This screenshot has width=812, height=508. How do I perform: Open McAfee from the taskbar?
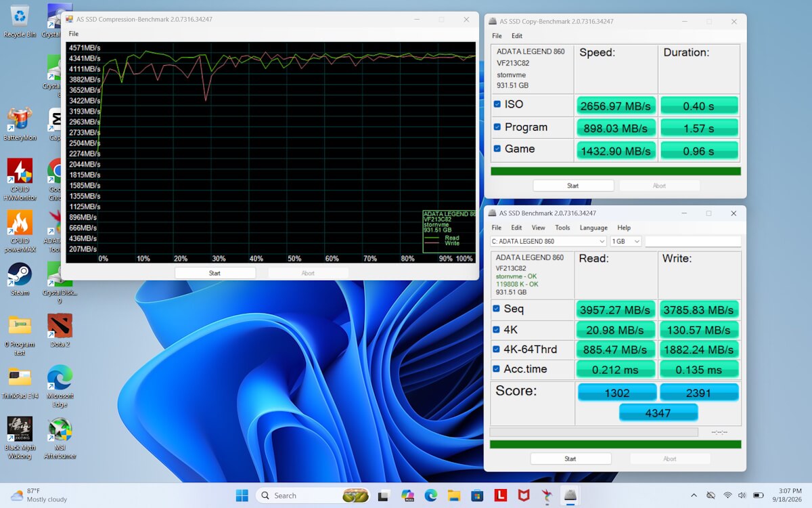524,495
